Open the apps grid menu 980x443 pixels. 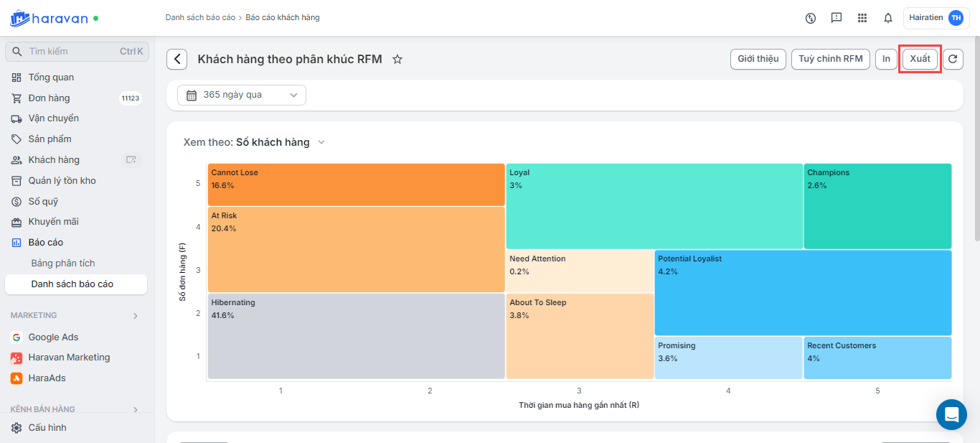click(x=862, y=18)
